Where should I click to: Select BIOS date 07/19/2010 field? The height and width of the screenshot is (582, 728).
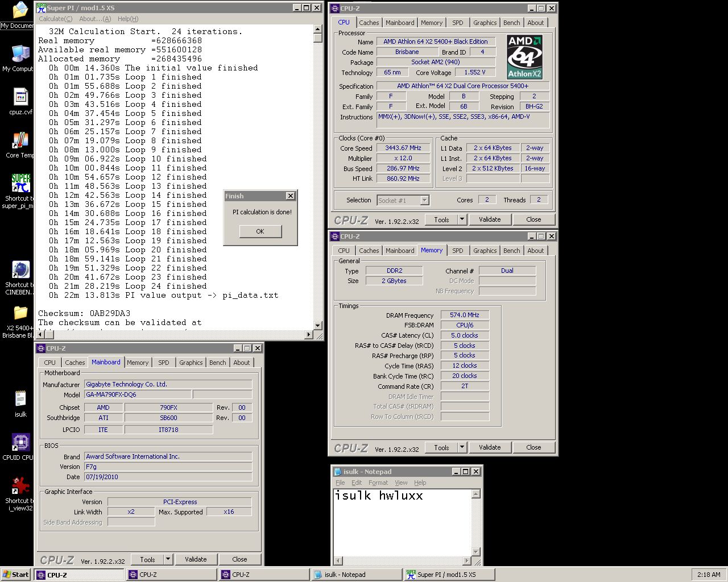pyautogui.click(x=168, y=477)
